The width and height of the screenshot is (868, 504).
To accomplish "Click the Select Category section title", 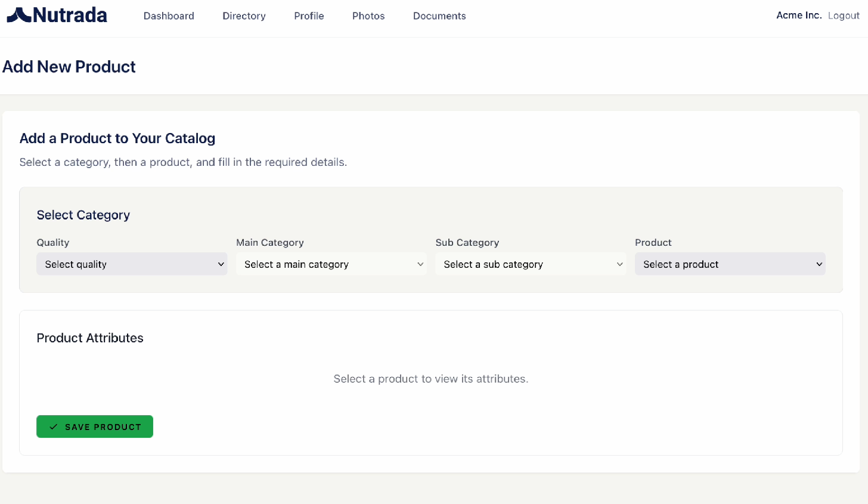I will pyautogui.click(x=83, y=215).
